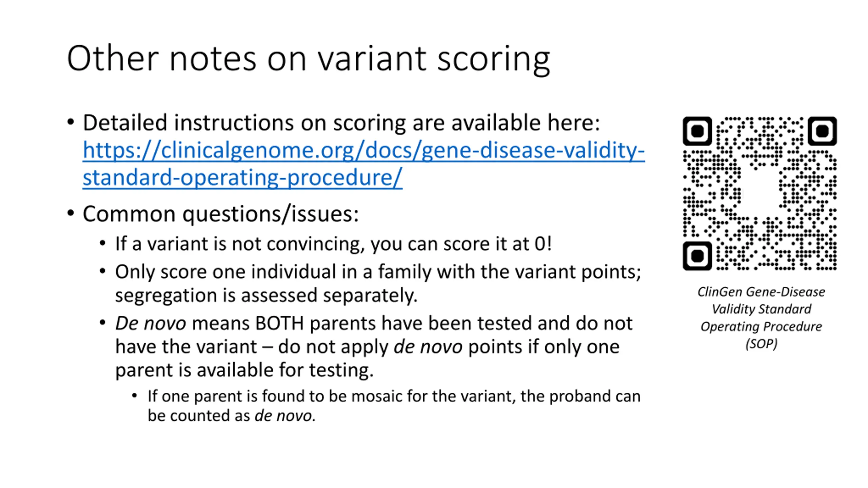Click the 'If a variant is not convincing' bullet
This screenshot has width=868, height=488.
334,244
